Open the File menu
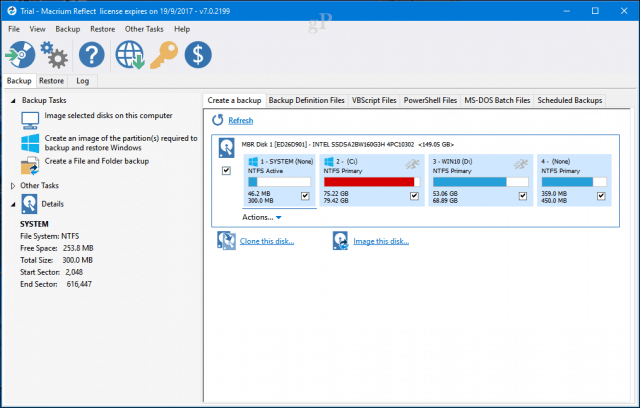 tap(14, 29)
